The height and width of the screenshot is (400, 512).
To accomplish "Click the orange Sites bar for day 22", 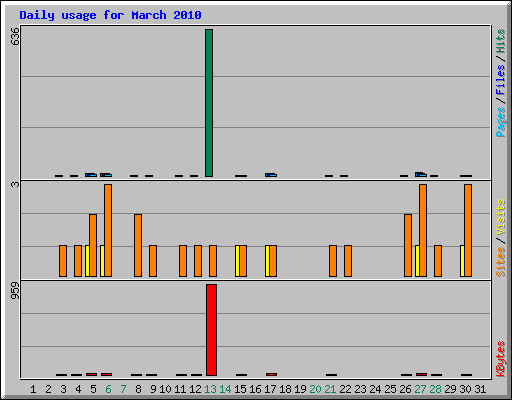I will [348, 261].
